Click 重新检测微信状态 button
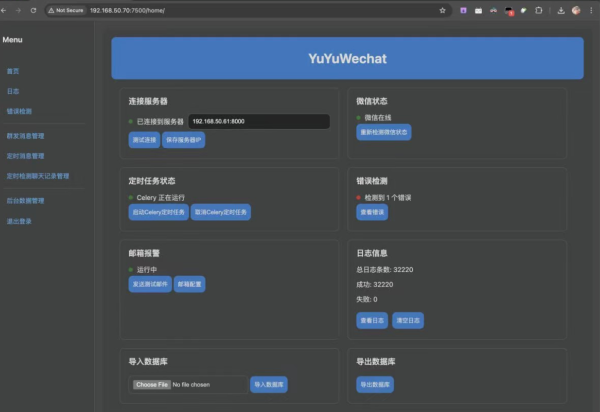Screen dimensions: 600x412 click(385, 132)
